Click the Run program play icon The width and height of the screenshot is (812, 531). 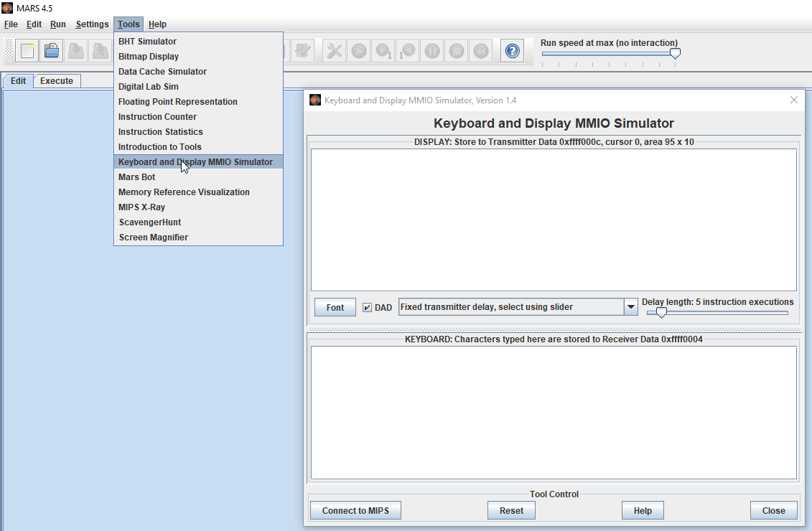(x=359, y=51)
